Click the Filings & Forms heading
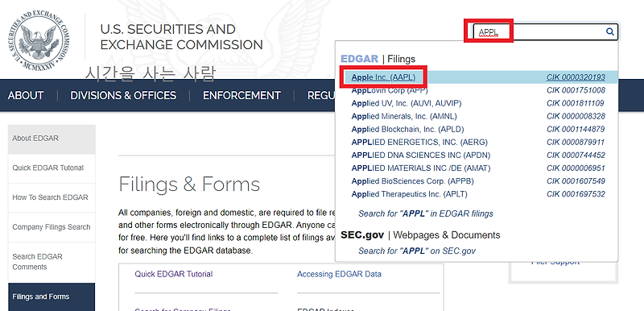 pyautogui.click(x=189, y=184)
